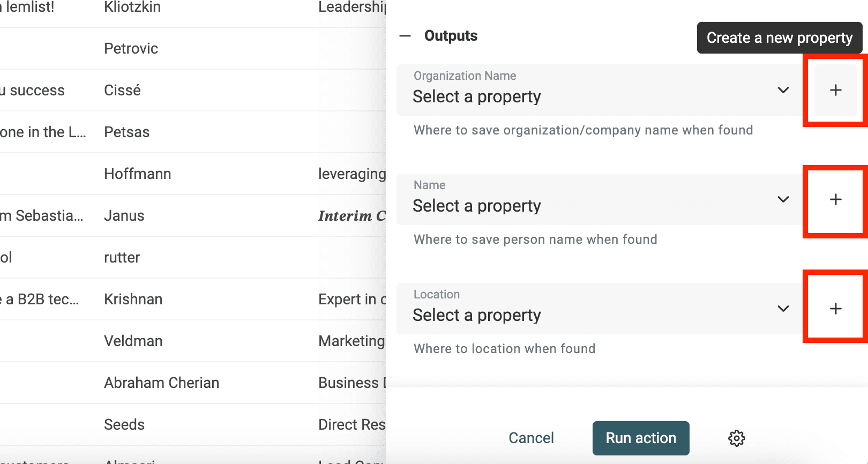Click plus icon beside Location field

835,309
